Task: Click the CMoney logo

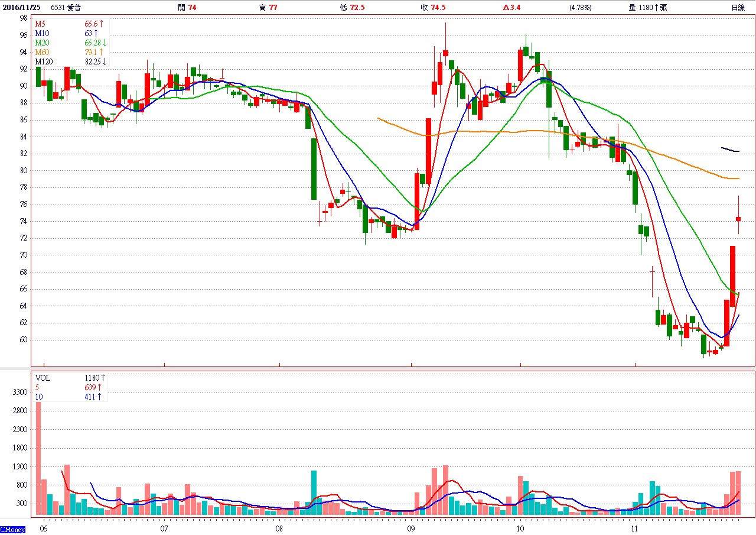Action: point(13,530)
